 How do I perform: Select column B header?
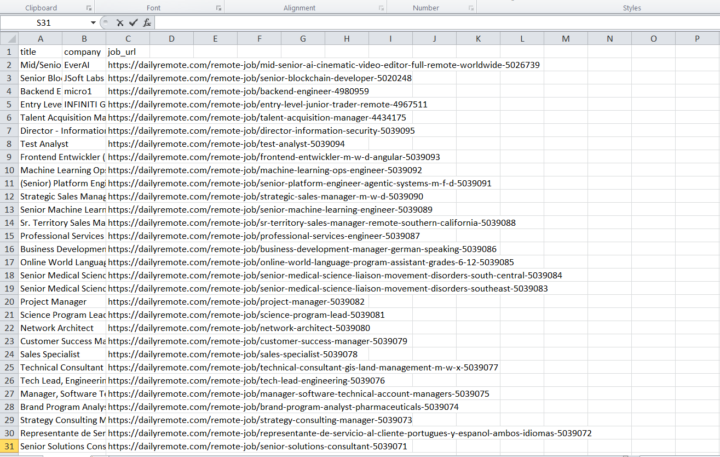[x=84, y=39]
